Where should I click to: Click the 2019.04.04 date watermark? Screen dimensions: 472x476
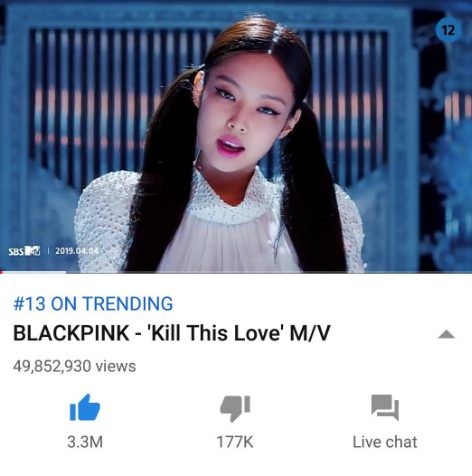pyautogui.click(x=77, y=251)
